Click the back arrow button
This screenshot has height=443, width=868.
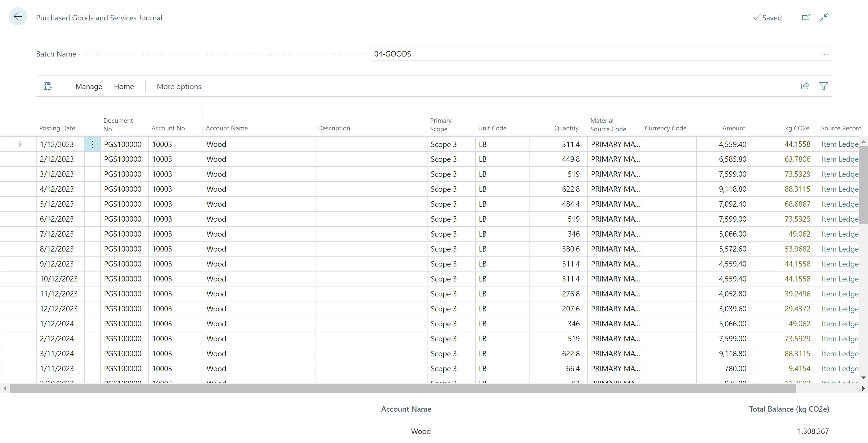click(18, 17)
